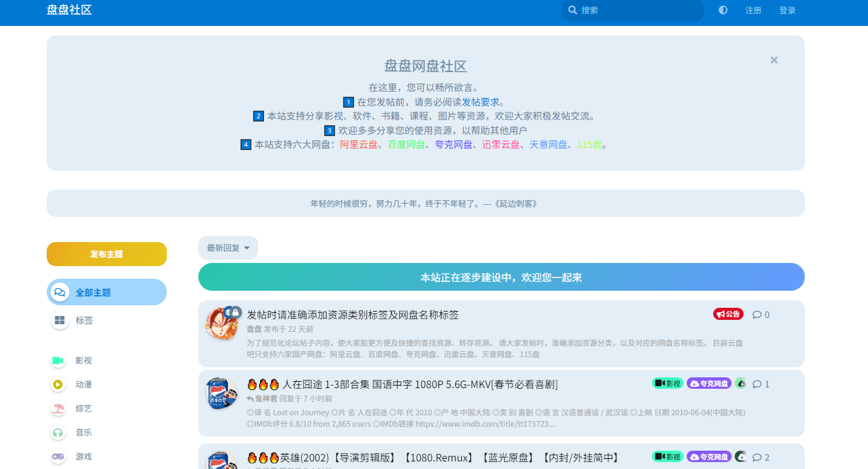Dismiss the welcome banner with the X

click(x=774, y=60)
